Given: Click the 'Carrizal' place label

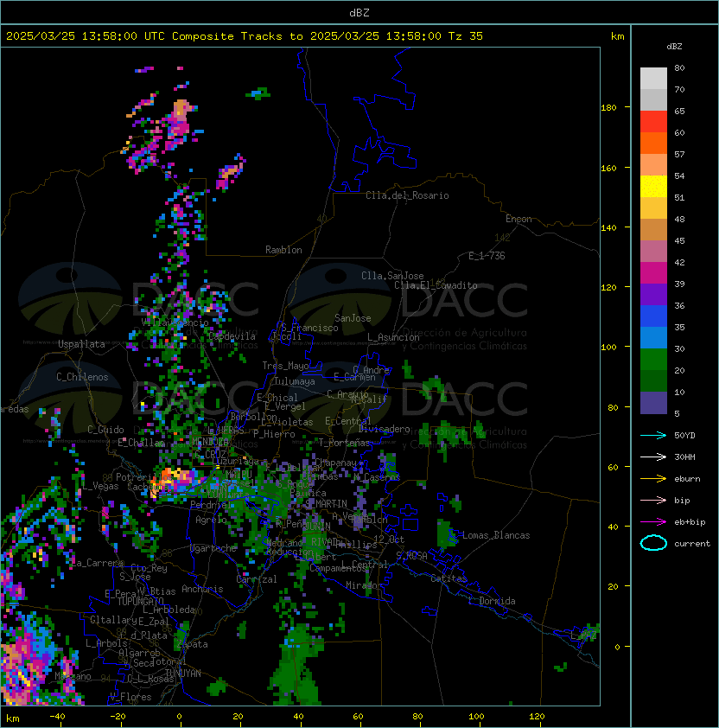Looking at the screenshot, I should (256, 579).
